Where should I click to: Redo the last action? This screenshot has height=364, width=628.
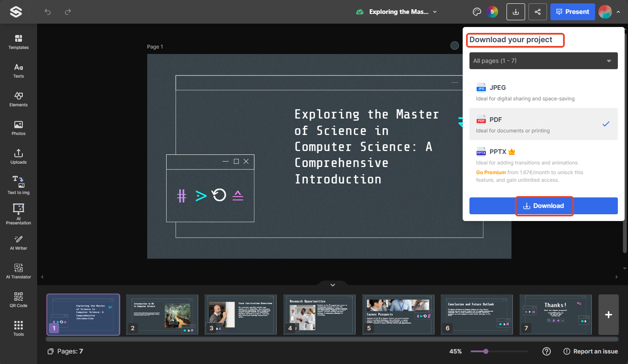pyautogui.click(x=68, y=12)
